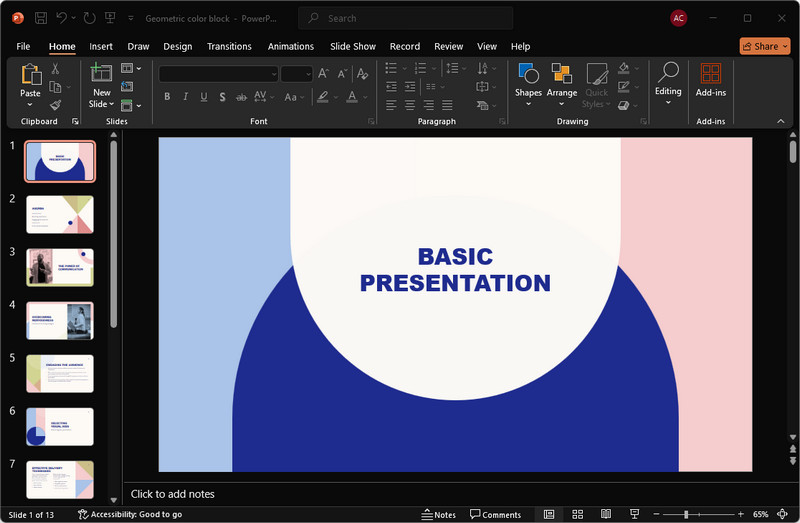Open the Arrange objects menu

coord(562,84)
